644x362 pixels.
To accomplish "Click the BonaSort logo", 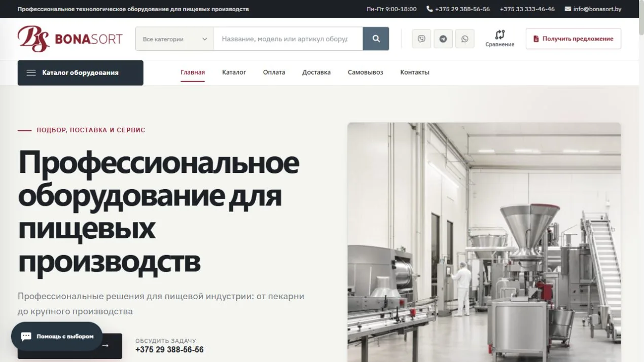I will [x=70, y=39].
